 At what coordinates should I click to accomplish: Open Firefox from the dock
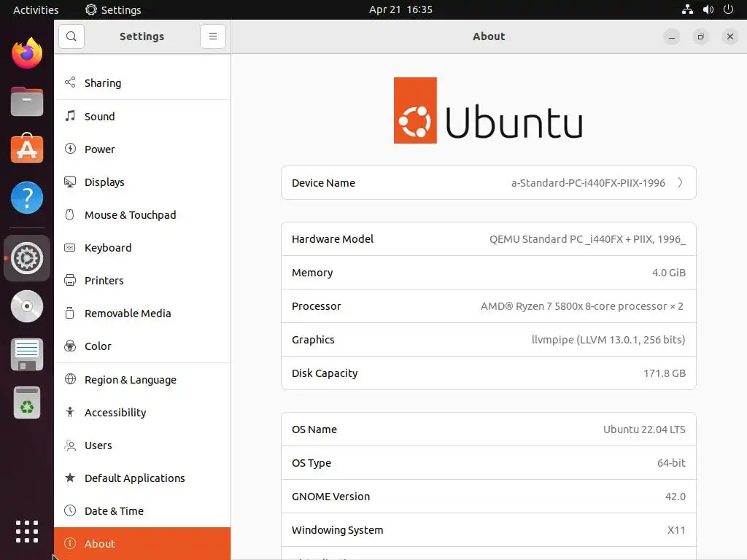point(27,53)
